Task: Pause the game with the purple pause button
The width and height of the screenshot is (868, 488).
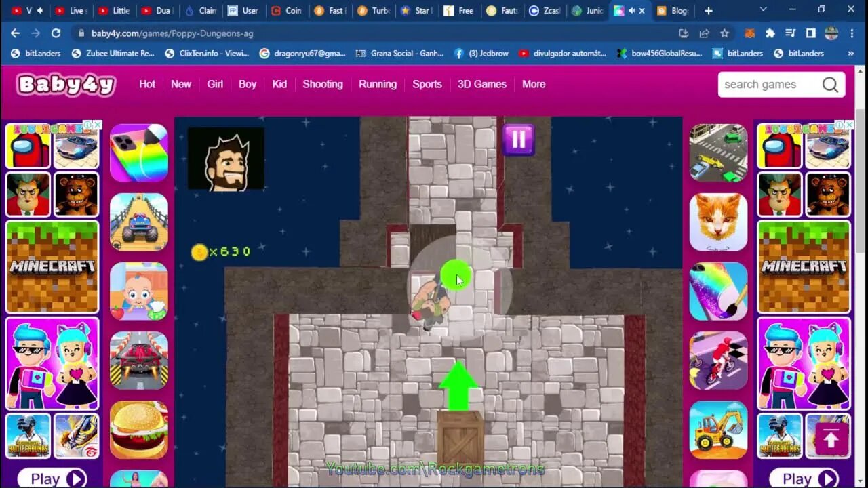Action: pyautogui.click(x=519, y=139)
